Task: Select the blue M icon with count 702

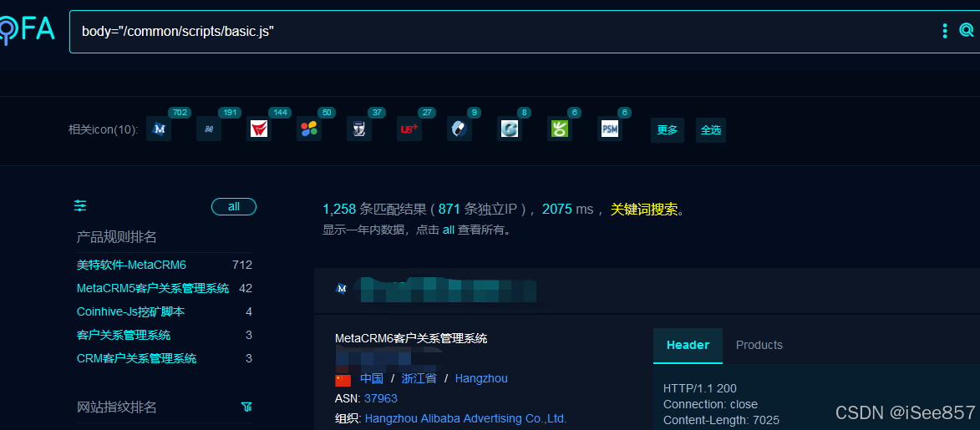Action: [159, 129]
